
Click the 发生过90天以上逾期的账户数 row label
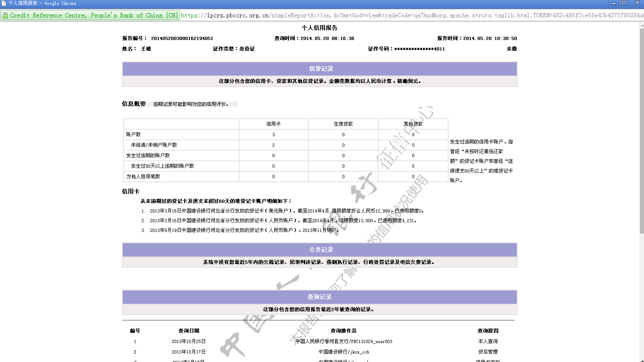(162, 166)
